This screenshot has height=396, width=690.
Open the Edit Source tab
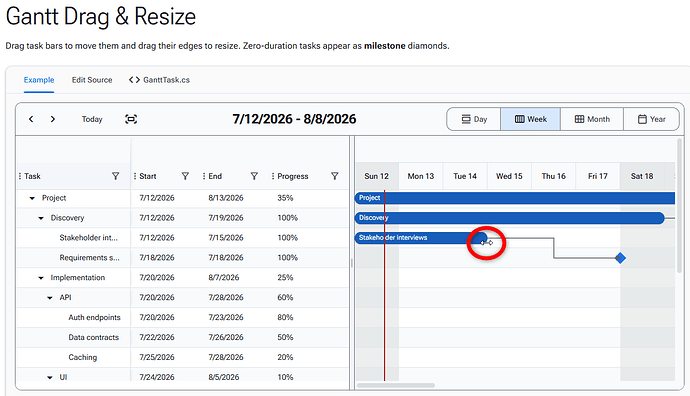pos(92,80)
